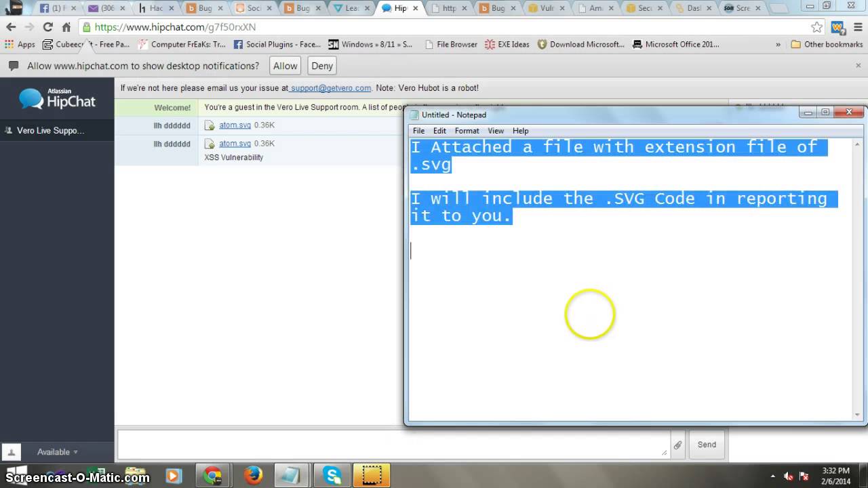
Task: Open the Other bookmarks folder
Action: point(827,44)
